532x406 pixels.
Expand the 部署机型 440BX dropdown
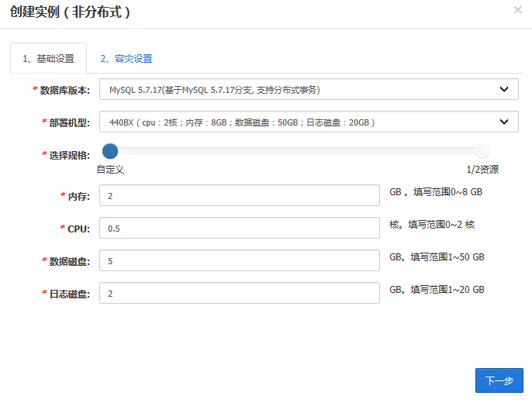(x=309, y=122)
